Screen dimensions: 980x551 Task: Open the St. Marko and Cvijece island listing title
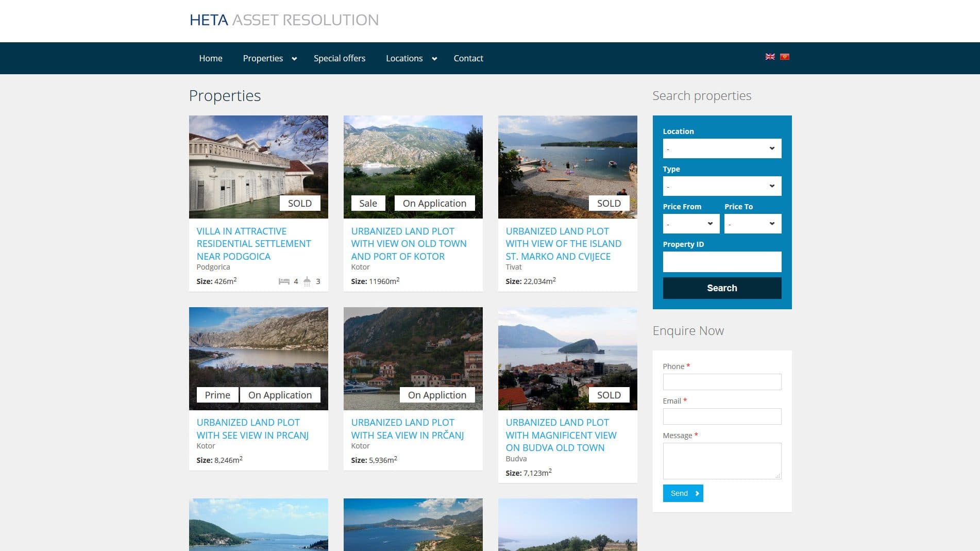[x=563, y=244]
